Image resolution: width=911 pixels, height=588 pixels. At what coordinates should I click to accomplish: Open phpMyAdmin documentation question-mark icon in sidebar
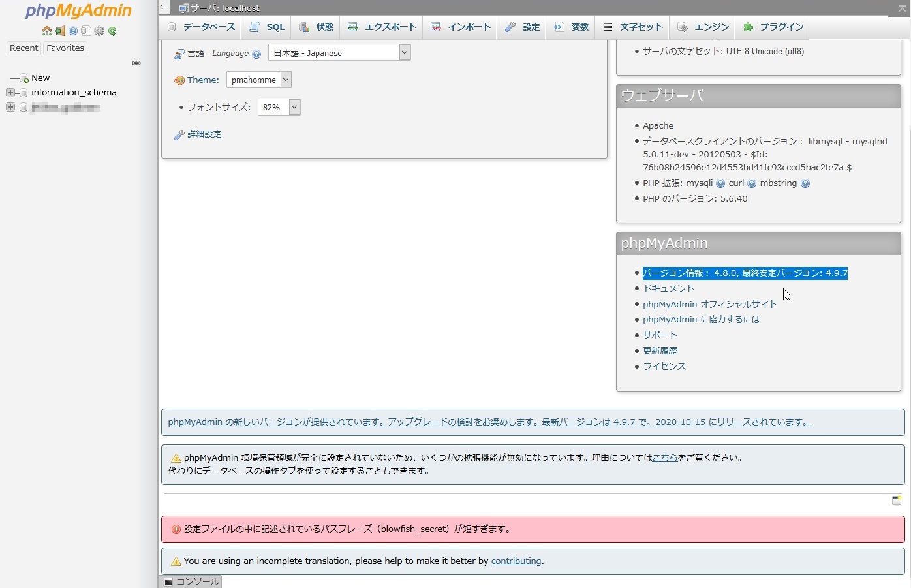pos(73,31)
